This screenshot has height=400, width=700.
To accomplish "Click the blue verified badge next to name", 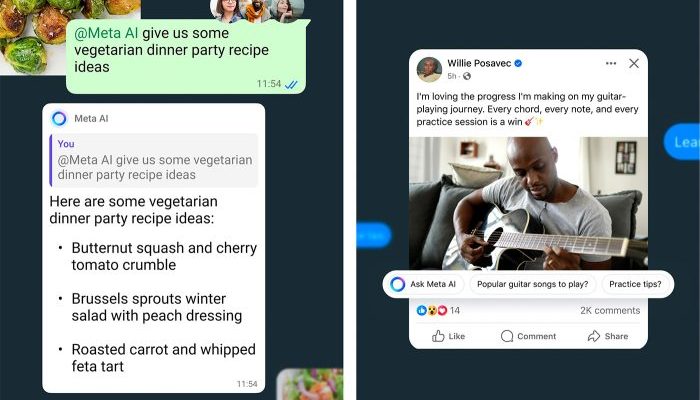I will (x=518, y=63).
